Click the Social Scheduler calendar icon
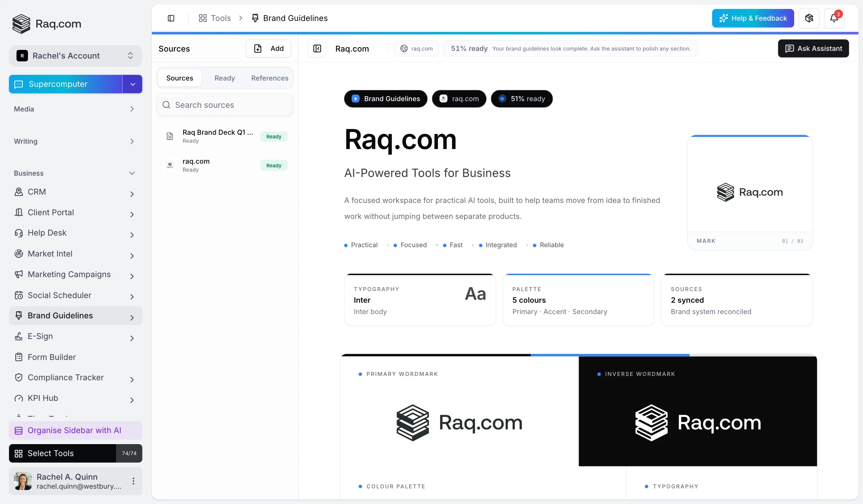 click(19, 295)
